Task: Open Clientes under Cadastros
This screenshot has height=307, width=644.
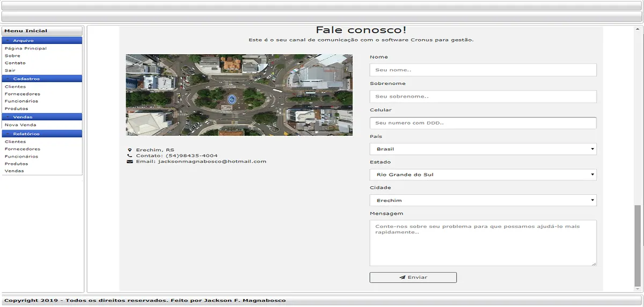Action: pyautogui.click(x=15, y=86)
